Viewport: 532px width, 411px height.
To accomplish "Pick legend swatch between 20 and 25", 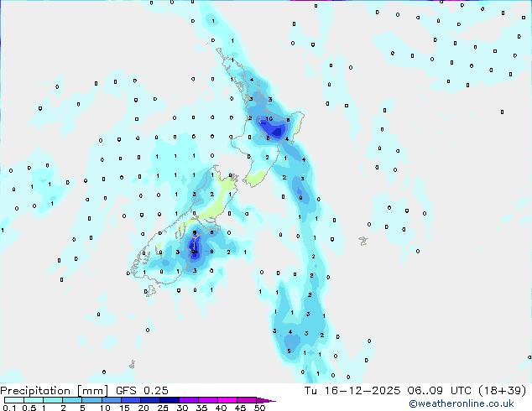I will [150, 400].
